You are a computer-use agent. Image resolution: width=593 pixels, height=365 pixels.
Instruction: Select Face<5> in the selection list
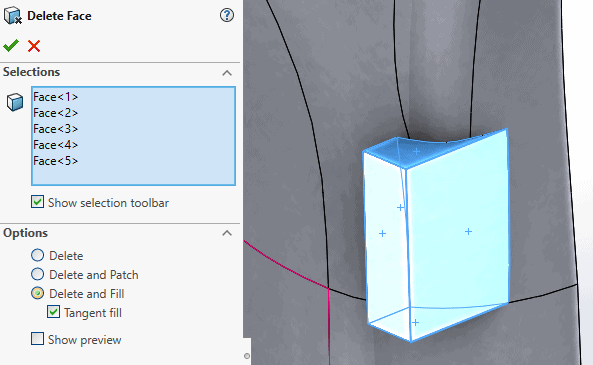click(x=56, y=161)
